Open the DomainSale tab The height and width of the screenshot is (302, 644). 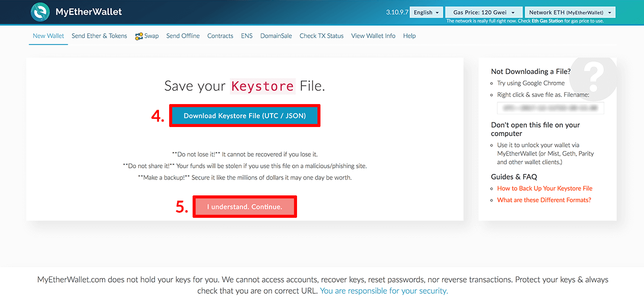pos(276,36)
